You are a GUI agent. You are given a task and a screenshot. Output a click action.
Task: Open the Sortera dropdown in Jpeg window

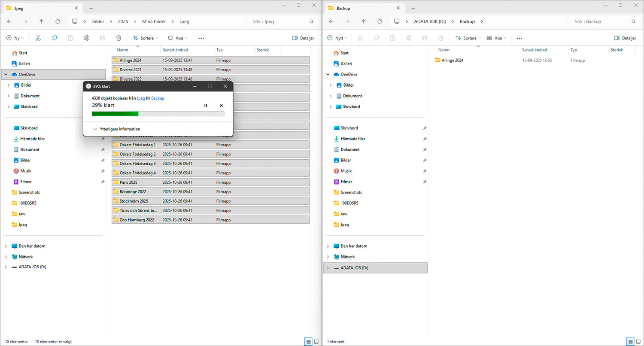146,38
